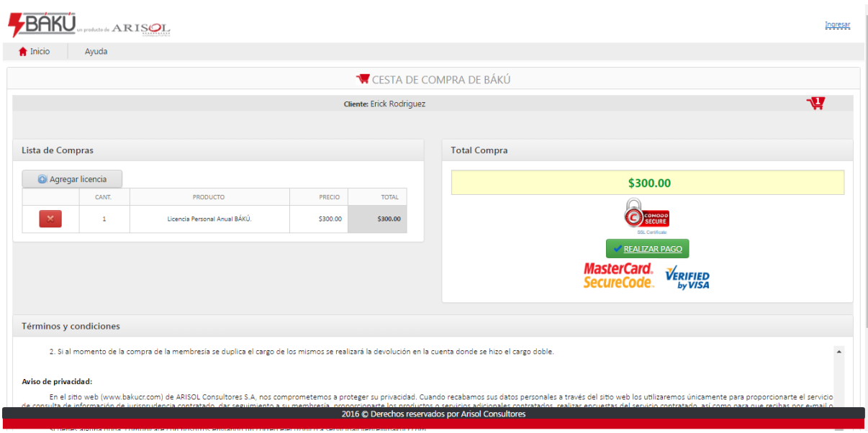
Task: Click the CANT. column header
Action: tap(104, 197)
